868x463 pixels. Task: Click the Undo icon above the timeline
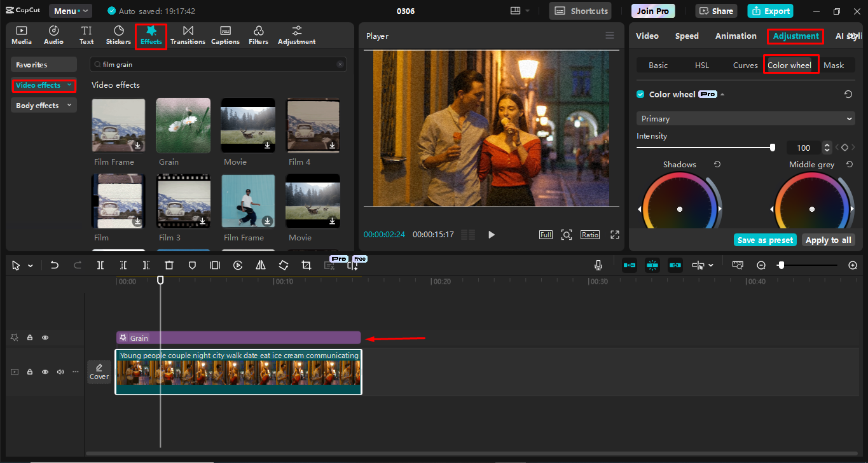coord(54,265)
